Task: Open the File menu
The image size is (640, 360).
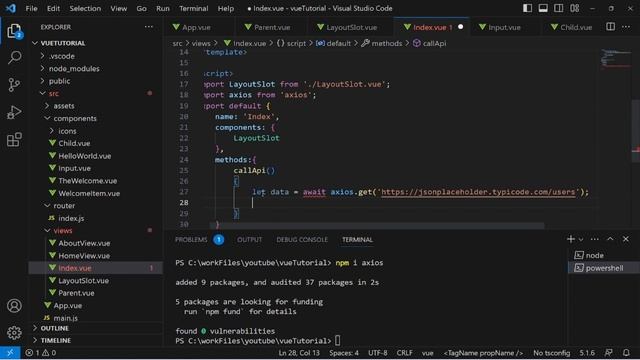Action: 31,8
